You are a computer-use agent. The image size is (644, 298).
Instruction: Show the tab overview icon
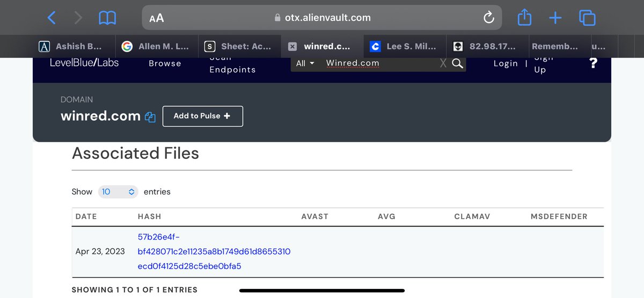(x=587, y=18)
